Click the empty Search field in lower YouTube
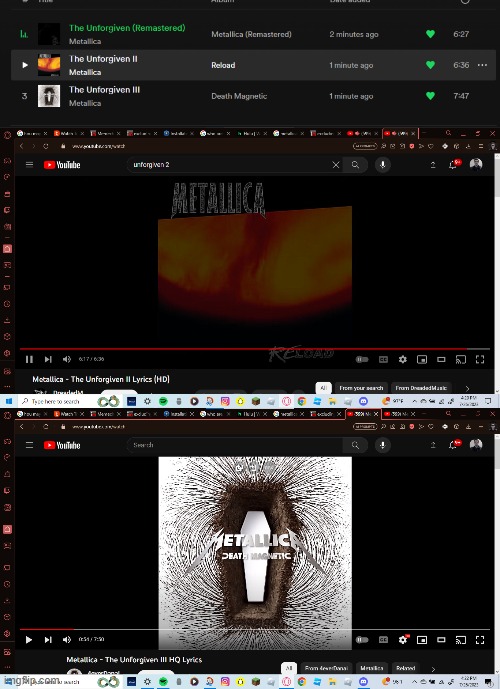The image size is (500, 689). tap(235, 445)
